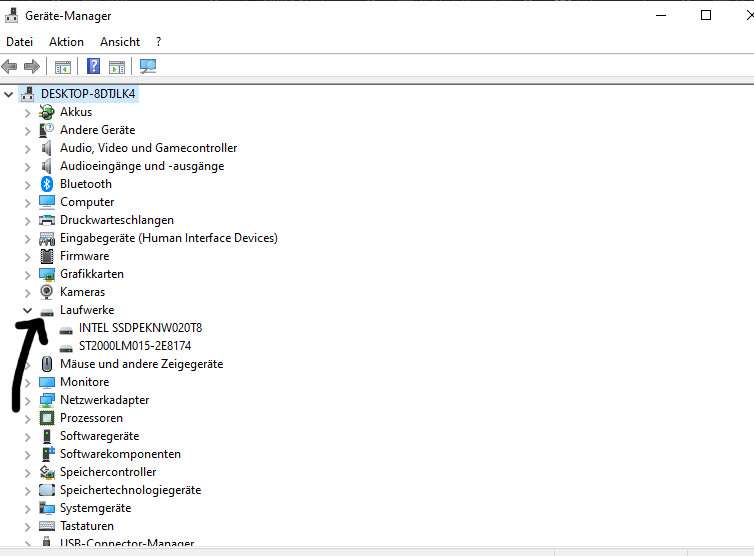Open Help via blue question mark icon

[93, 67]
